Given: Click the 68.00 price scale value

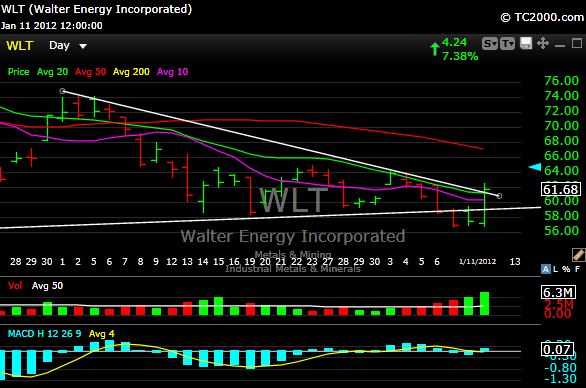Looking at the screenshot, I should tap(561, 141).
